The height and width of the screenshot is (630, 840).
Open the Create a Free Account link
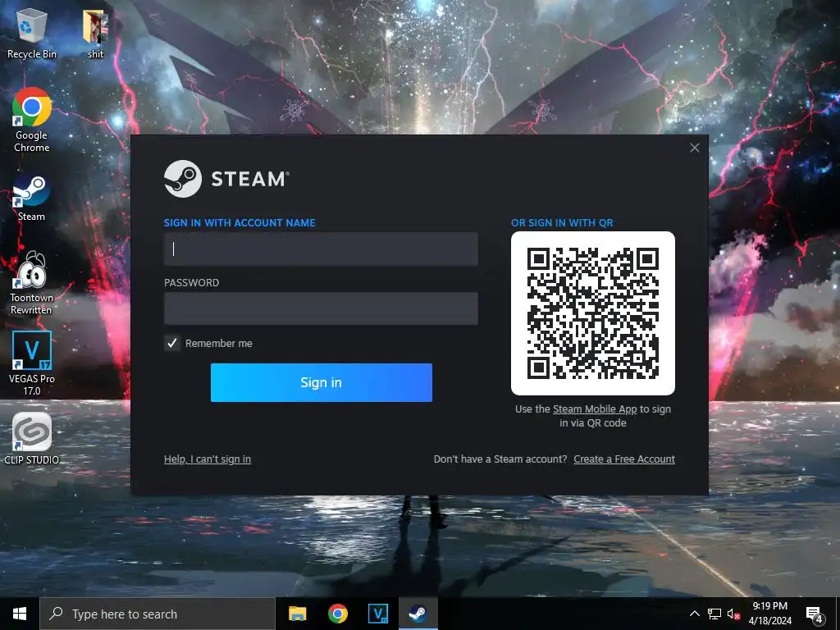pos(624,459)
